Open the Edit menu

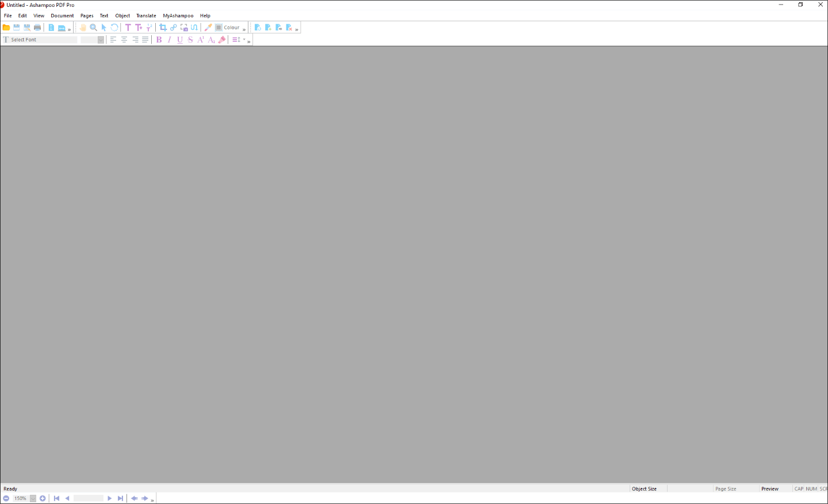tap(22, 16)
